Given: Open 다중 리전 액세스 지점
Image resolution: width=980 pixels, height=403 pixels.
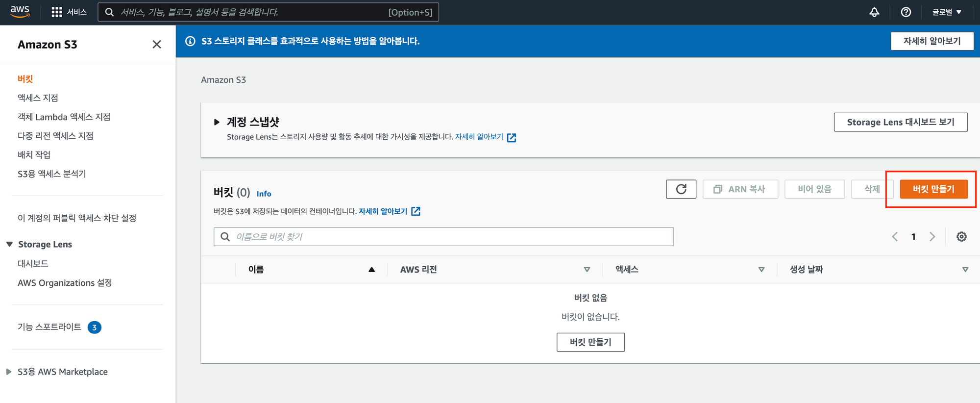Looking at the screenshot, I should coord(55,136).
